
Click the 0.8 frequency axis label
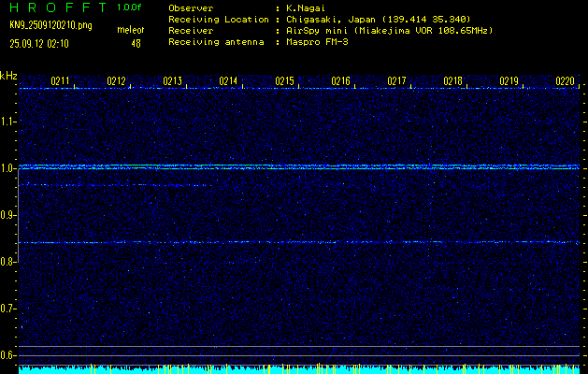pos(7,262)
